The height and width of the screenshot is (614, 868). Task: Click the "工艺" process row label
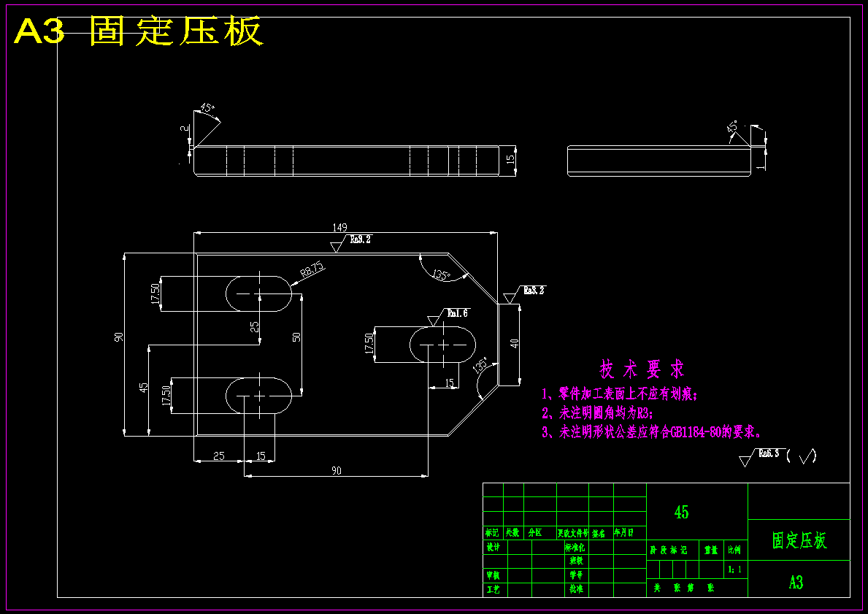[493, 589]
